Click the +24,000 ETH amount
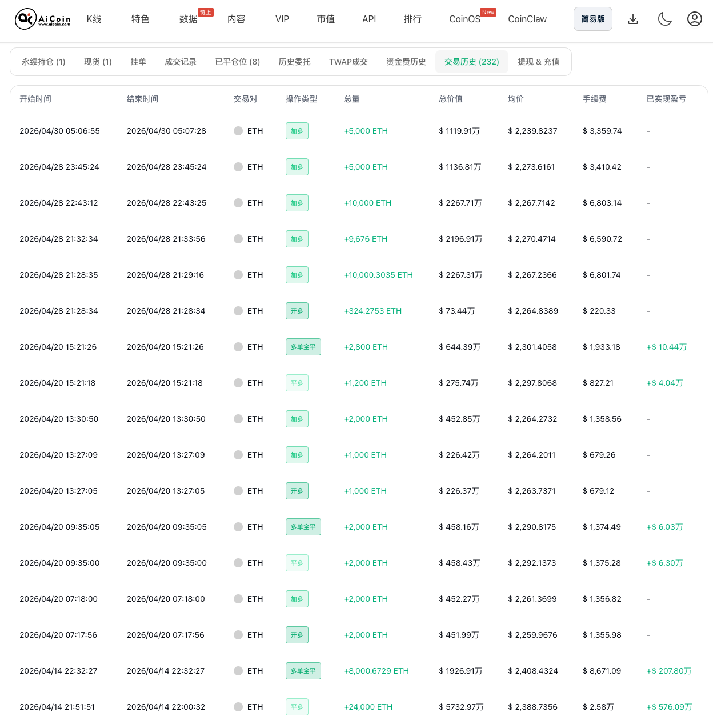This screenshot has width=713, height=728. pos(368,707)
